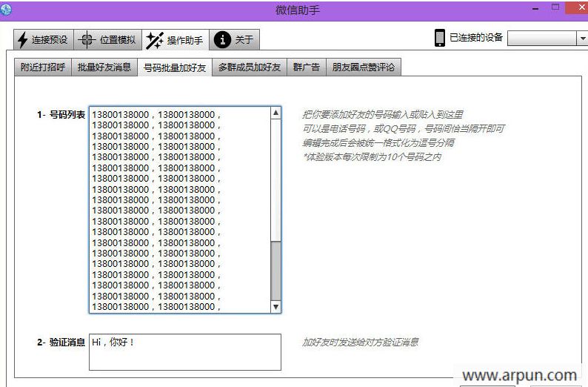Click inside the connected device combo box field
This screenshot has height=387, width=588.
click(541, 39)
